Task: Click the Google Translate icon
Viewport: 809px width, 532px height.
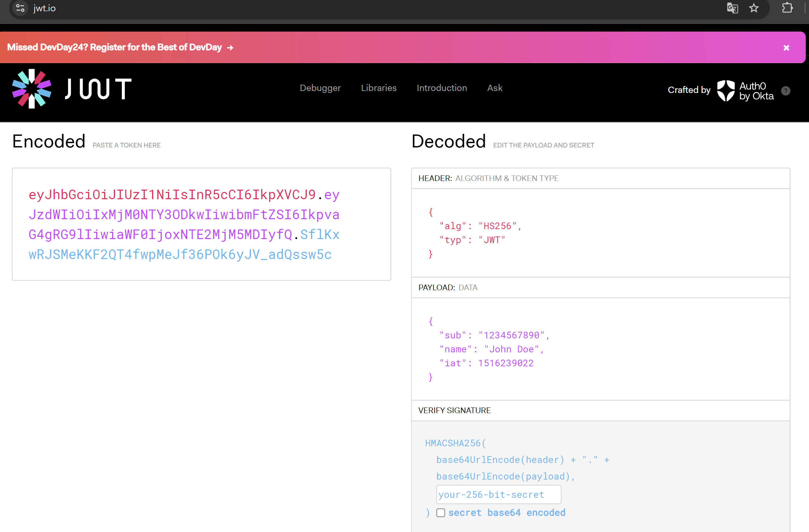Action: [x=732, y=8]
